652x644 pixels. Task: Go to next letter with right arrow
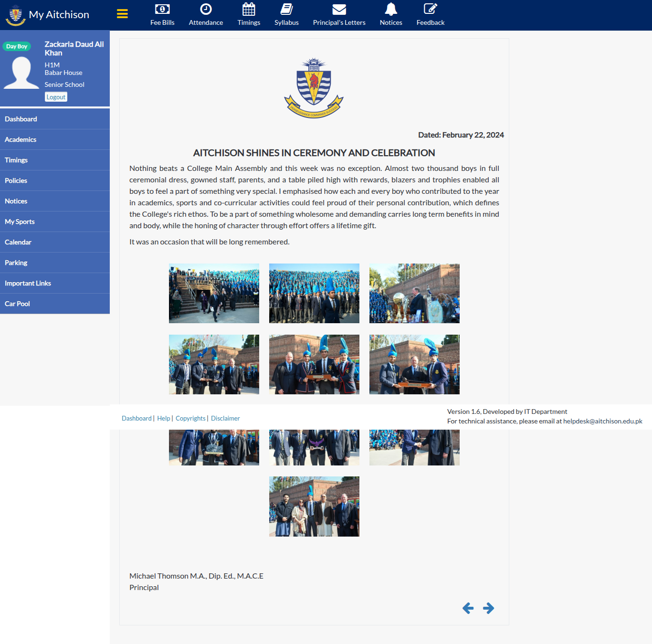pos(488,608)
